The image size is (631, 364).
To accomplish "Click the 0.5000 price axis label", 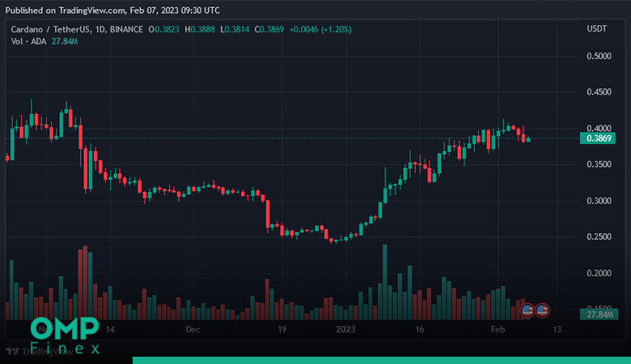I will pos(599,56).
